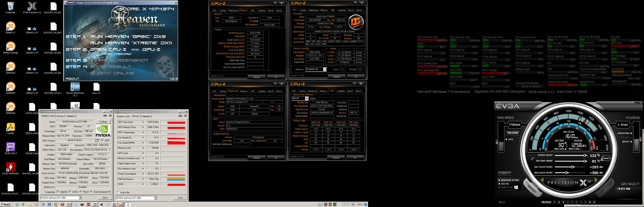Open the Heaven Benchmark v2.1 desktop icon

[x=75, y=86]
